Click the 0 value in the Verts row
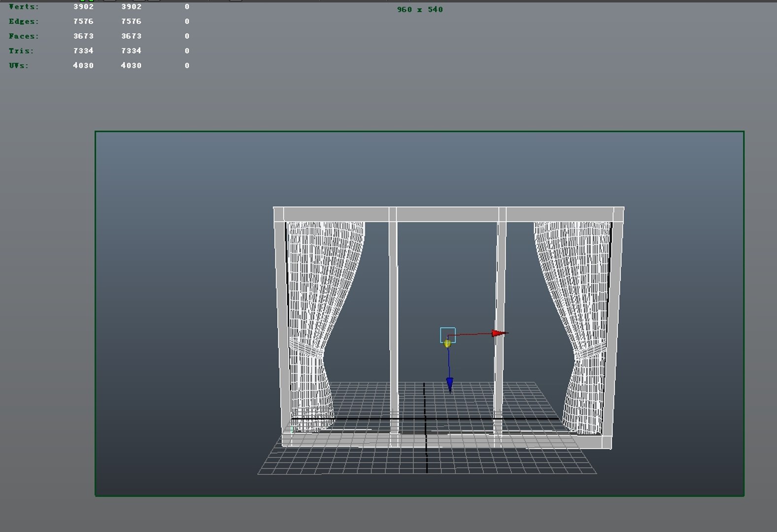This screenshot has height=532, width=777. click(187, 6)
